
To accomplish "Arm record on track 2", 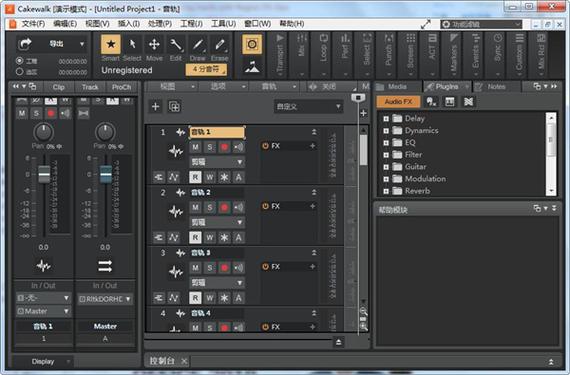I will 224,207.
